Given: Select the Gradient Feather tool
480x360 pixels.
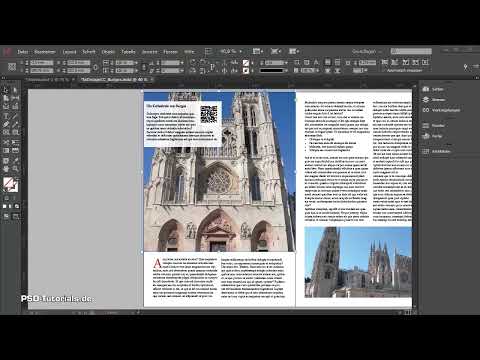Looking at the screenshot, I should tap(15, 151).
